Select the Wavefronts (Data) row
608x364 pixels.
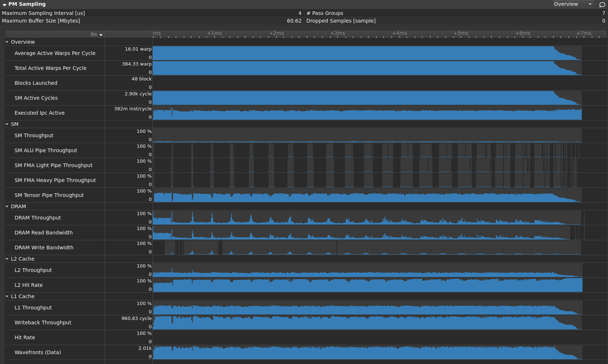pos(38,352)
